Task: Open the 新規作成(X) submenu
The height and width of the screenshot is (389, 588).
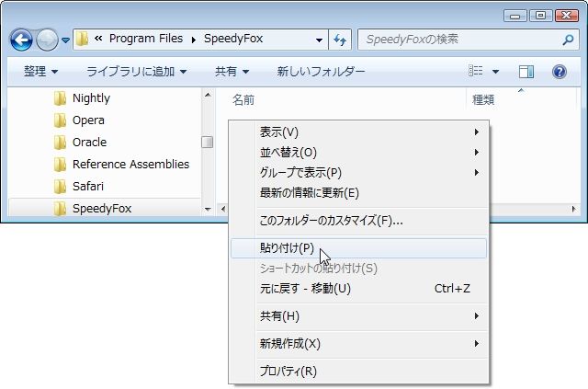Action: (358, 344)
